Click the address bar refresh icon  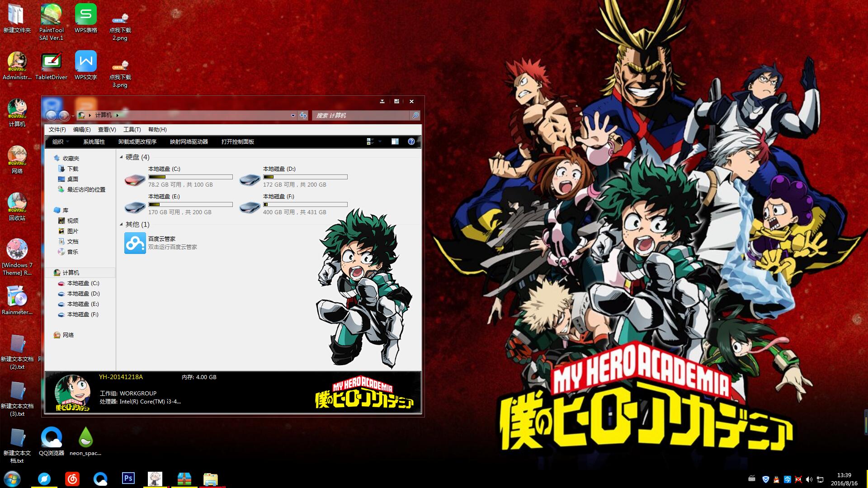[303, 116]
